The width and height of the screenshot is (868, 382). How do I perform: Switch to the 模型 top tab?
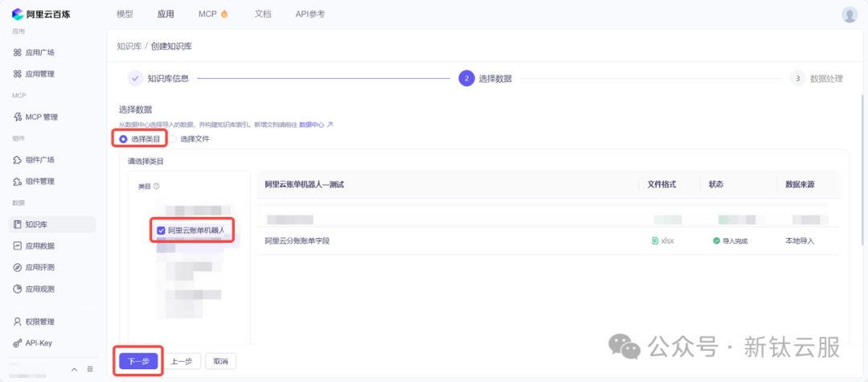125,14
